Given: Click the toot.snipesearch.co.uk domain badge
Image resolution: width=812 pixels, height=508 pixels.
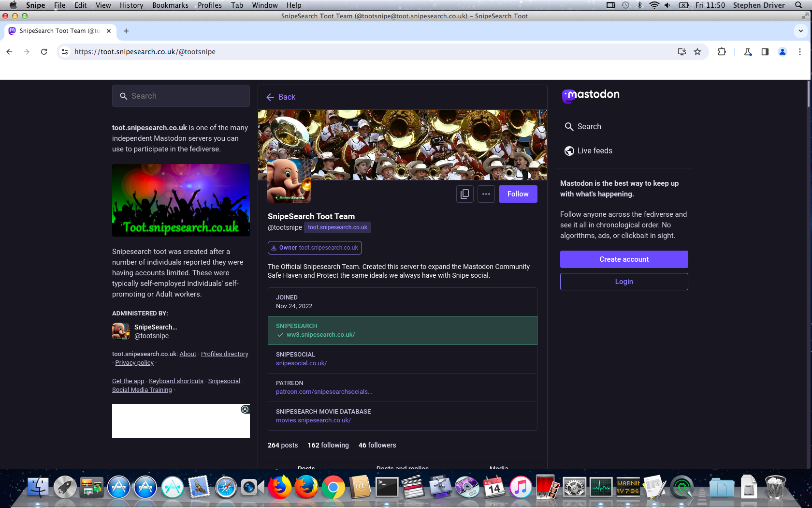Looking at the screenshot, I should click(337, 227).
